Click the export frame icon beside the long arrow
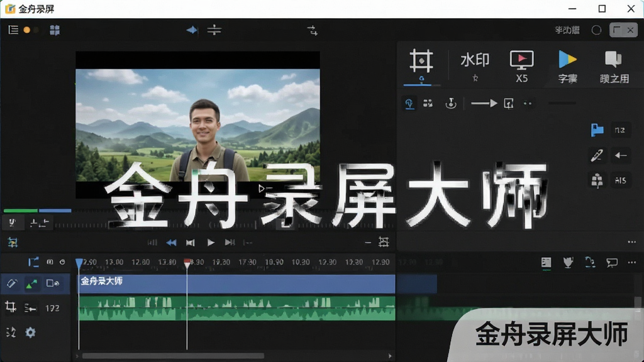 point(508,104)
